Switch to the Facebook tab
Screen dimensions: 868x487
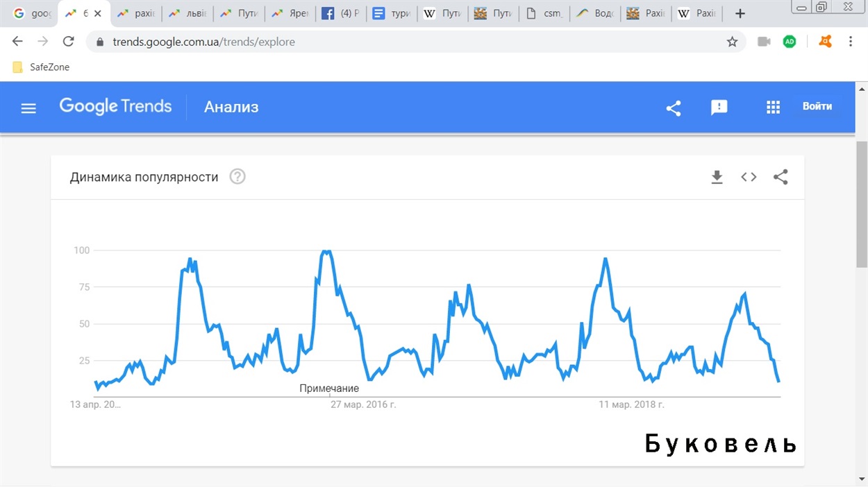click(x=340, y=13)
